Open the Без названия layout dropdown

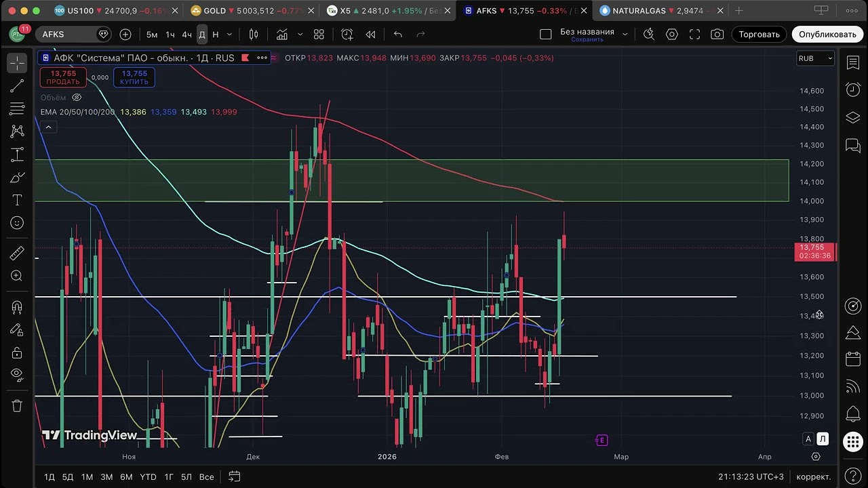click(x=625, y=35)
